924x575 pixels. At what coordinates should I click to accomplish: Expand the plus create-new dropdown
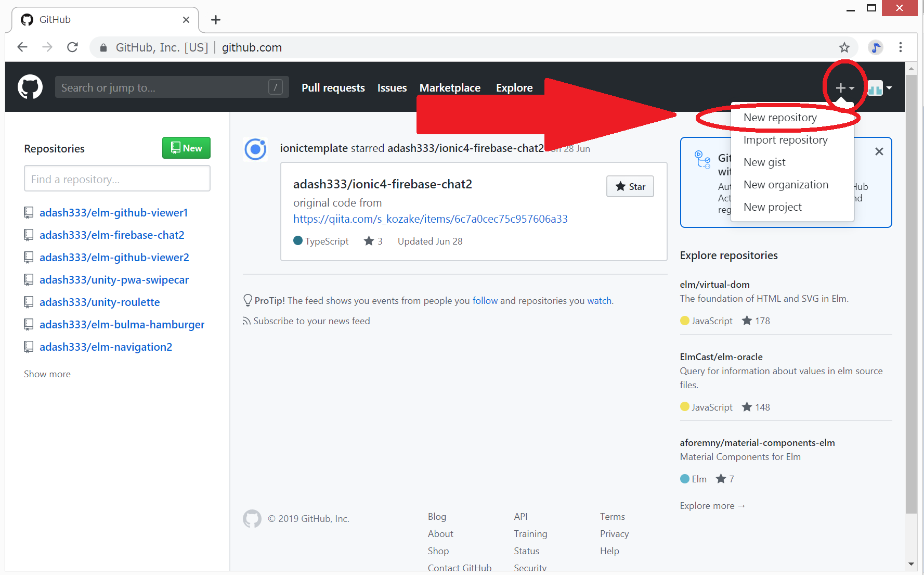click(844, 88)
